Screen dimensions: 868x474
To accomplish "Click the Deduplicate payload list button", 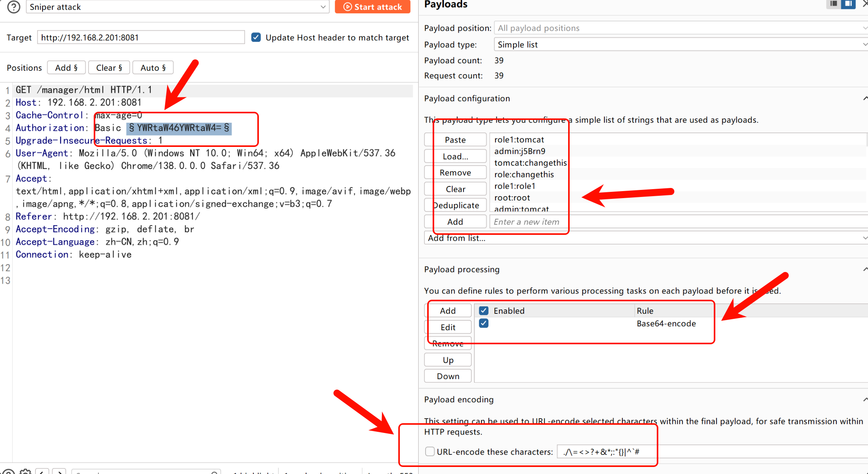I will click(455, 205).
